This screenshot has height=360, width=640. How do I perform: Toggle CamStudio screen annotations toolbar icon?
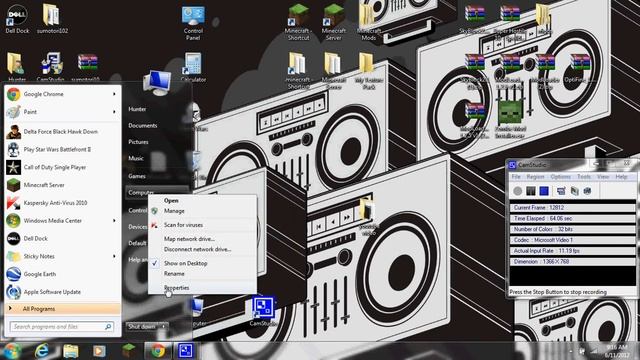coord(561,191)
